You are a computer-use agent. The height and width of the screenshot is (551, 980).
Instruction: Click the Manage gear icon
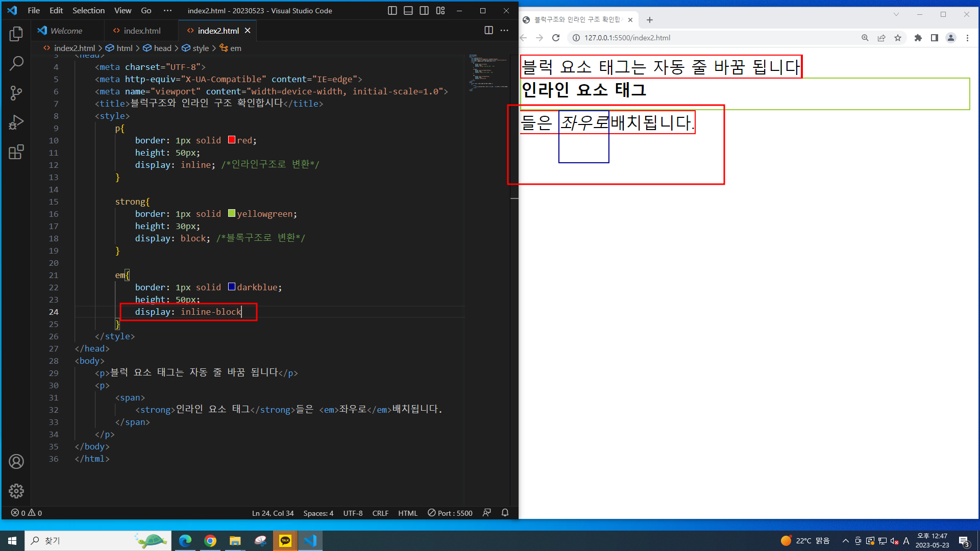16,491
